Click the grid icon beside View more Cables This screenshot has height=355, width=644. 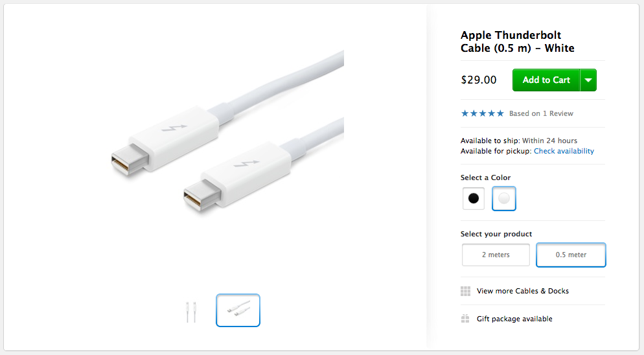click(465, 292)
